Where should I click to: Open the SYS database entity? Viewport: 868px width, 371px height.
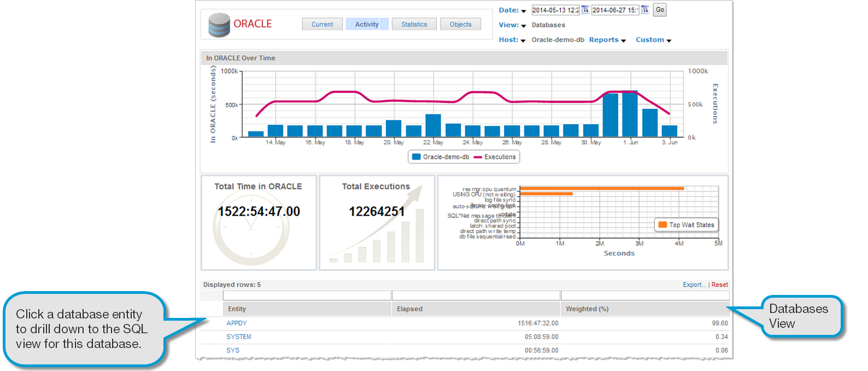(x=233, y=350)
